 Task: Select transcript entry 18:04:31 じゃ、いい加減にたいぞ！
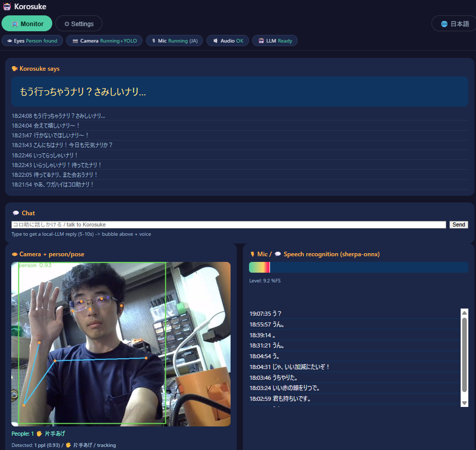[x=355, y=367]
